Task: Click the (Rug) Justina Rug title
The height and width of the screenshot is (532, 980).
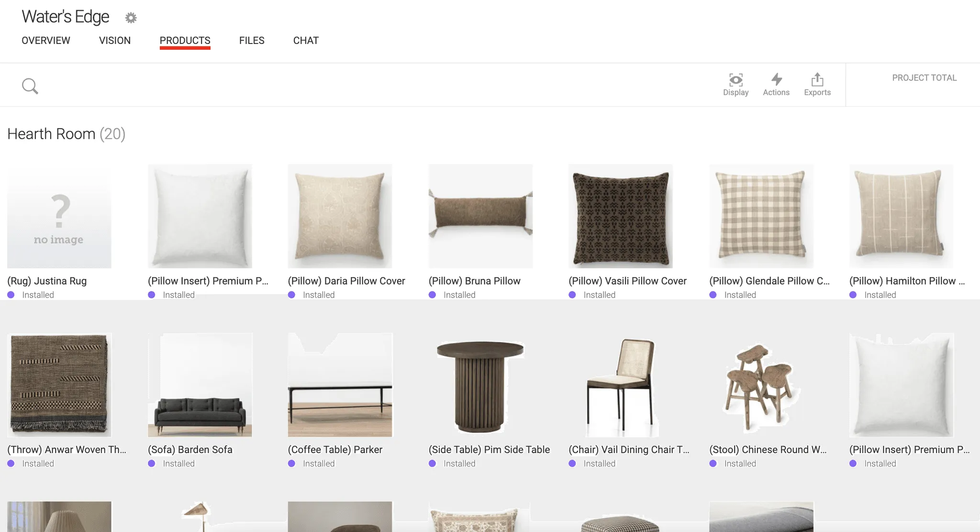Action: (x=47, y=281)
